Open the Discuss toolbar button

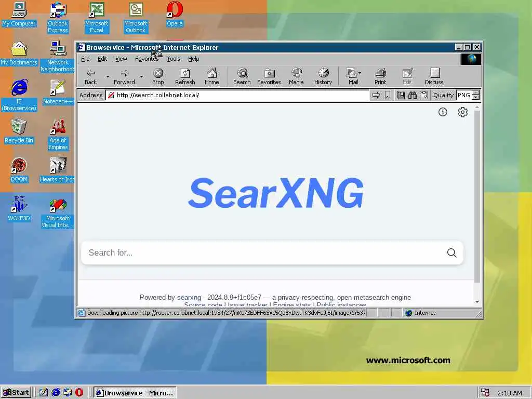tap(434, 77)
